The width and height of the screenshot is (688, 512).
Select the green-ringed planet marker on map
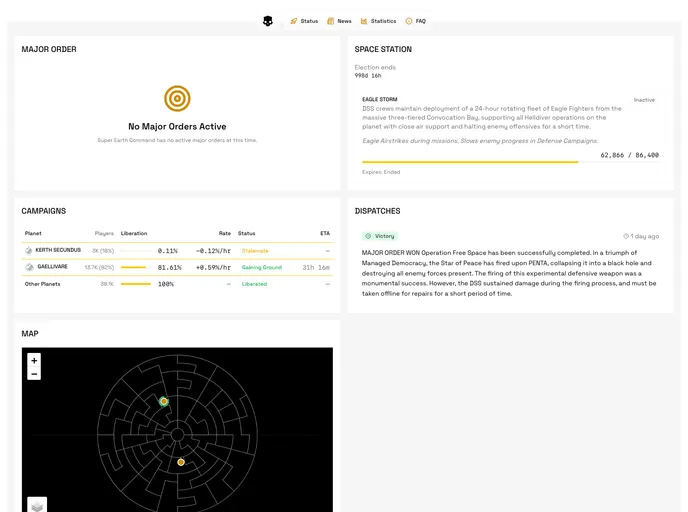(x=164, y=401)
